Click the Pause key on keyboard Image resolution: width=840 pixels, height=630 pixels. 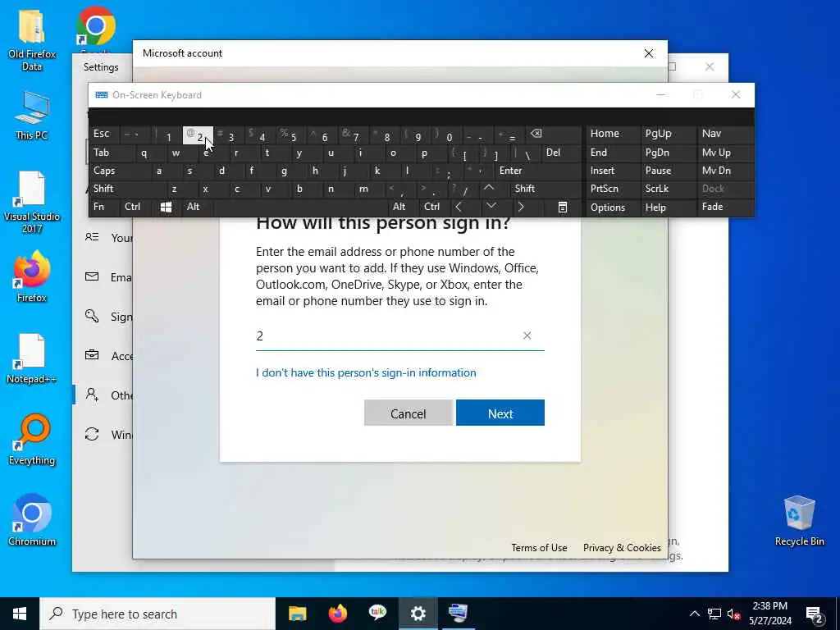pos(668,171)
